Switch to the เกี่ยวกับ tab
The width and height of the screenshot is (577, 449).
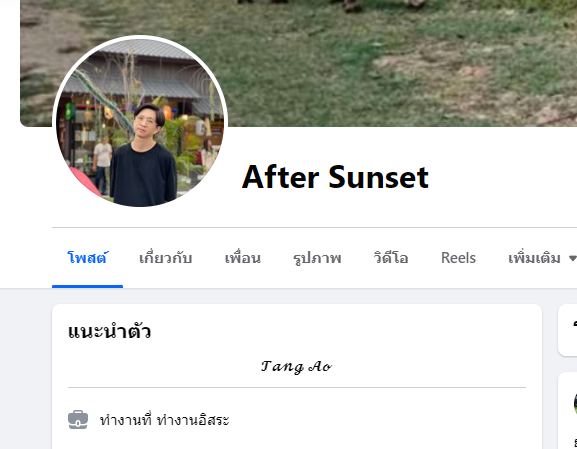[166, 258]
